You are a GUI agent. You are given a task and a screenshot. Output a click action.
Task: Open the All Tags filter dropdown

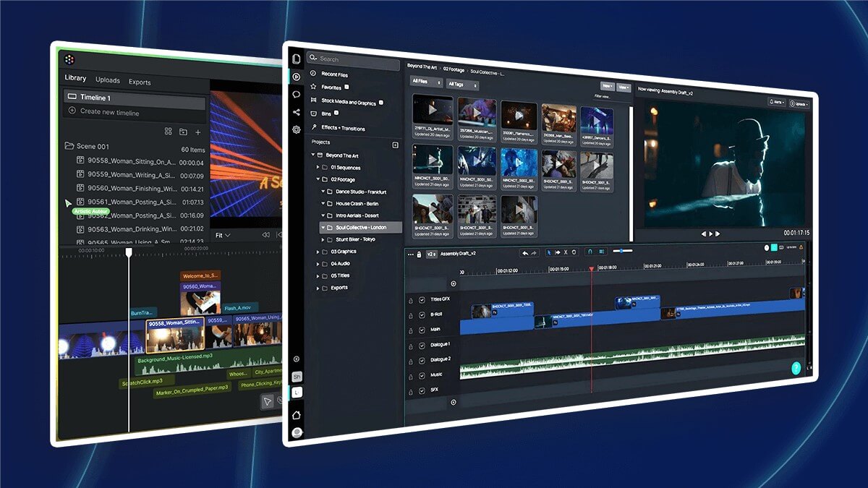coord(462,85)
